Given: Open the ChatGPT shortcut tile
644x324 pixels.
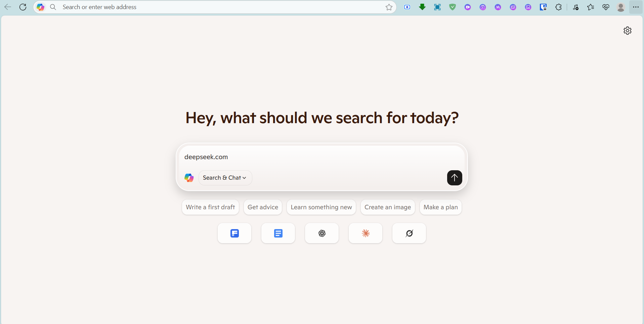Looking at the screenshot, I should click(321, 233).
